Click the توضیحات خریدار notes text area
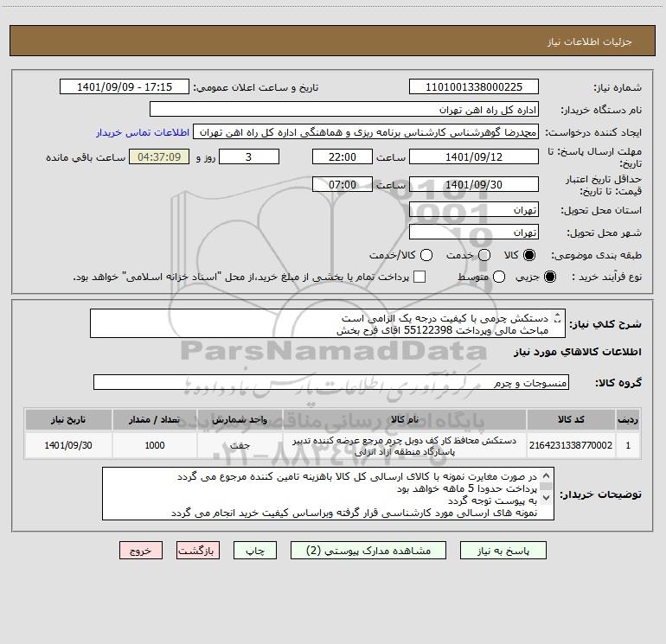This screenshot has width=666, height=644. point(328,494)
